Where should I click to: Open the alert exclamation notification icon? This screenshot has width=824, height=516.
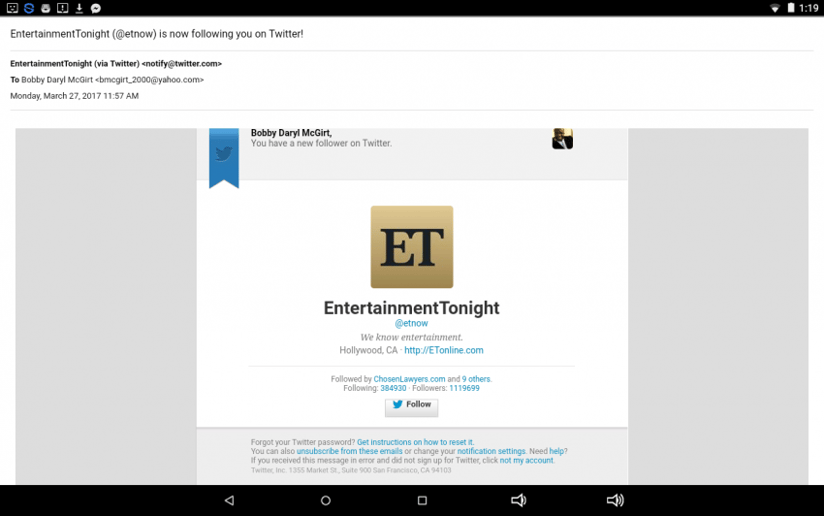point(63,8)
